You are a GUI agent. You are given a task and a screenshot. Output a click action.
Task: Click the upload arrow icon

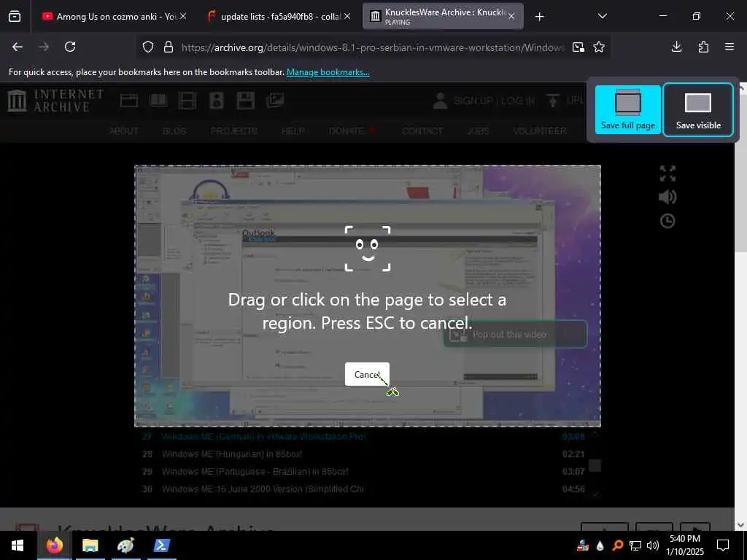click(x=553, y=101)
